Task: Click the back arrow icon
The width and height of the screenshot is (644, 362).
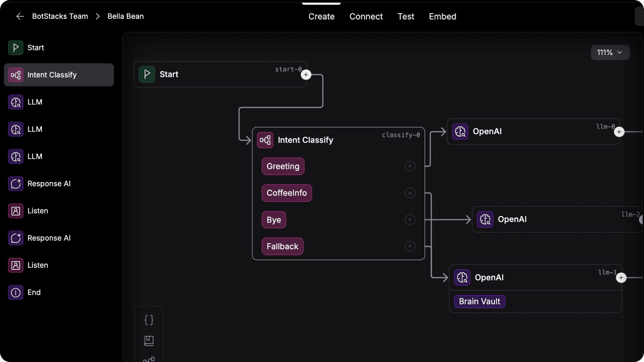Action: click(x=20, y=16)
